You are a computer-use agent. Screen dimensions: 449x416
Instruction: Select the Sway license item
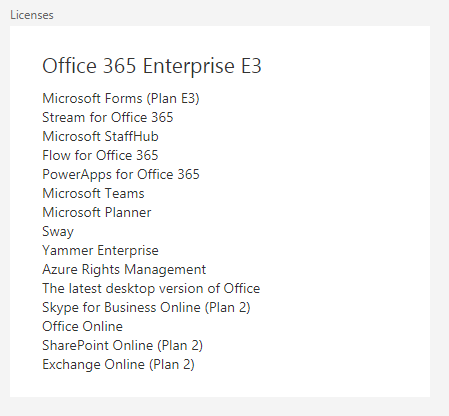click(58, 232)
